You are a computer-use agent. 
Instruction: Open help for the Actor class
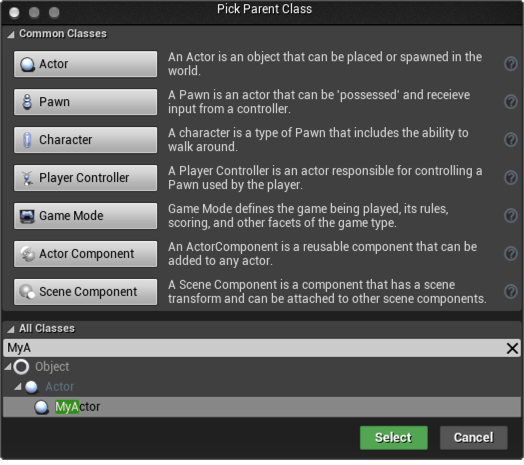point(511,64)
